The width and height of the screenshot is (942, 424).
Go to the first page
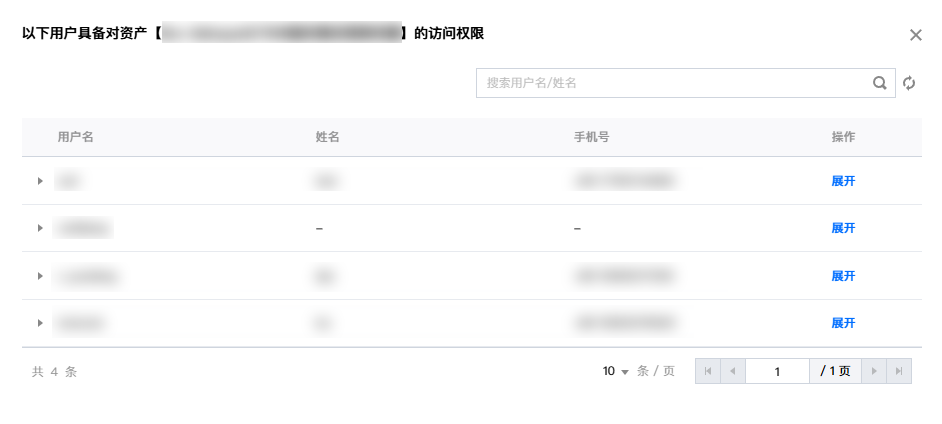[x=707, y=371]
